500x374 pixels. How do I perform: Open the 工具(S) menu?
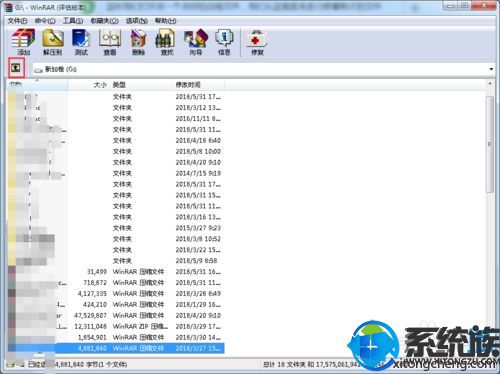(x=73, y=21)
